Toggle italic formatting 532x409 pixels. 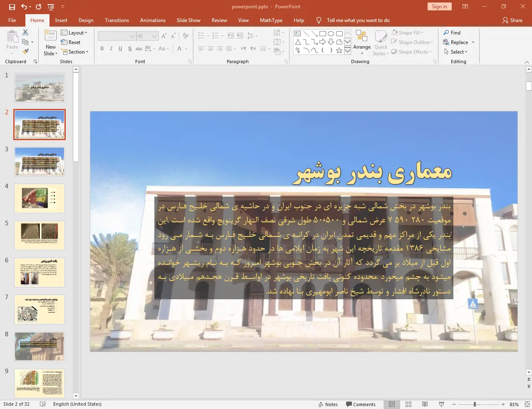click(x=111, y=49)
